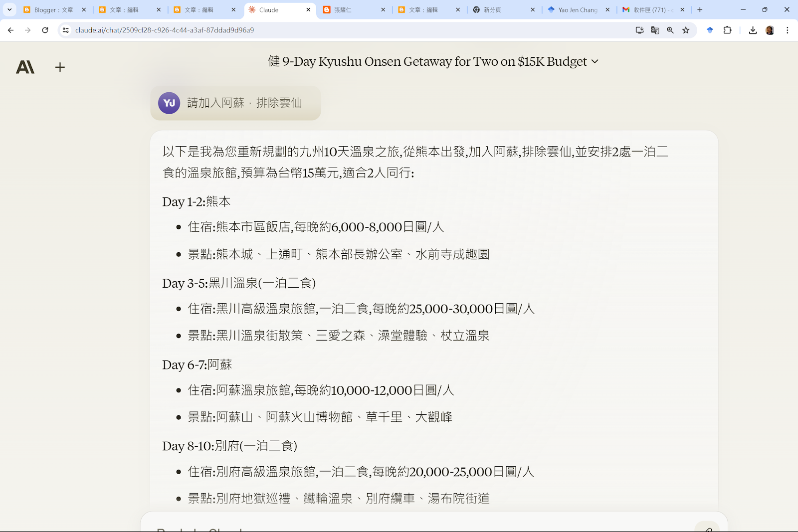Image resolution: width=798 pixels, height=532 pixels.
Task: Click the chat title 9-Day Kyushu Onsen Getaway
Action: coord(427,62)
